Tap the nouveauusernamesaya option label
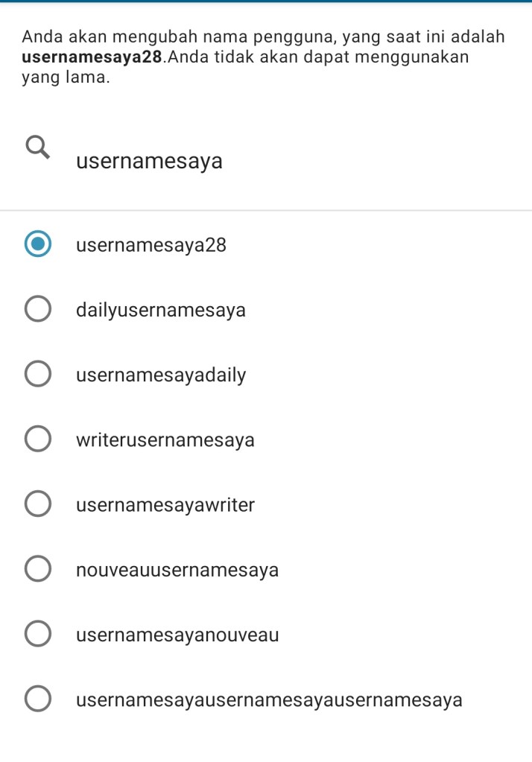Screen dimensions: 532x762 click(x=177, y=571)
